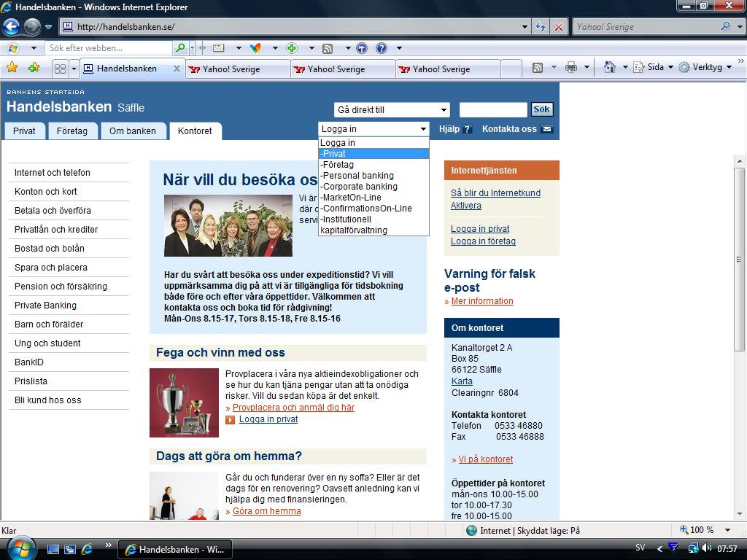Click the green magnifier web search button
Screen dimensions: 747x560
click(181, 47)
